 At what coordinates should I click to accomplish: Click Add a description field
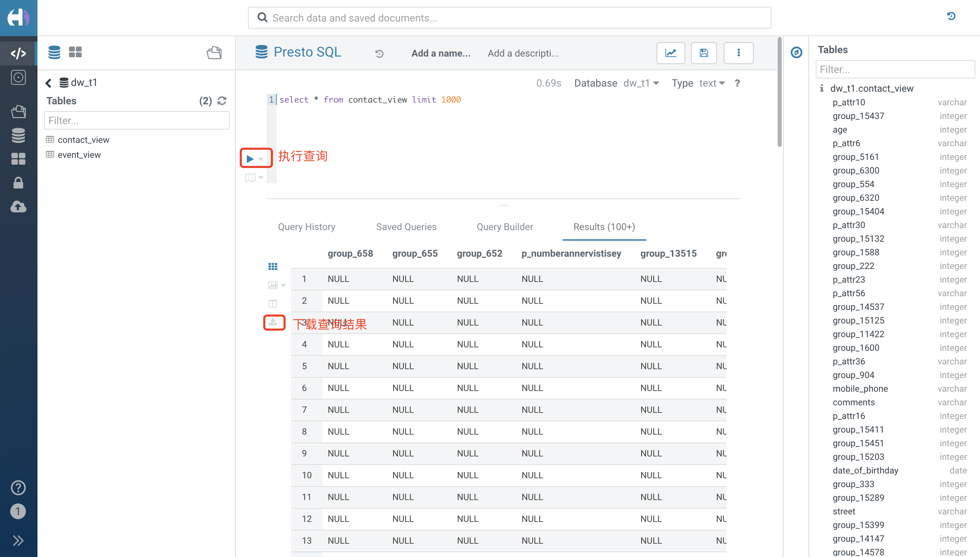point(523,53)
